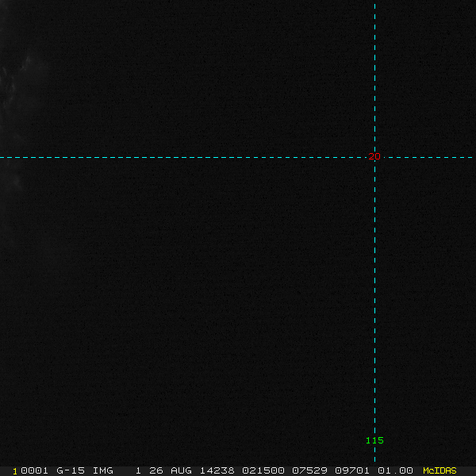Click the green longitude label 115
The image size is (476, 476).
tap(374, 440)
